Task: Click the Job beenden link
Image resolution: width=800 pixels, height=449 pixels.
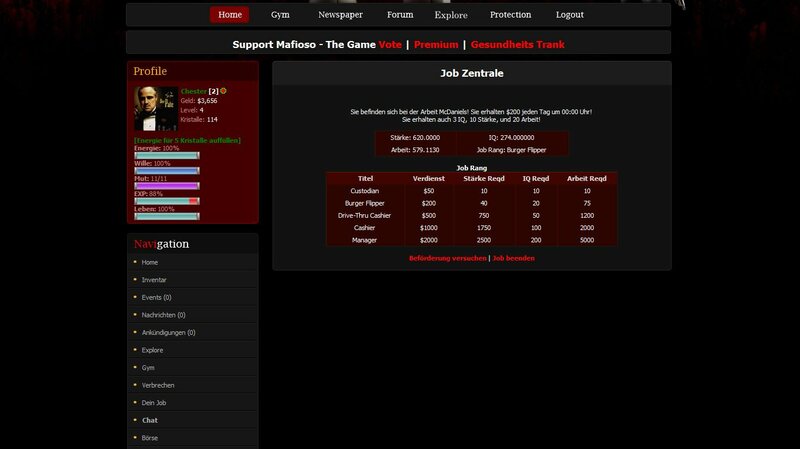Action: pos(513,258)
